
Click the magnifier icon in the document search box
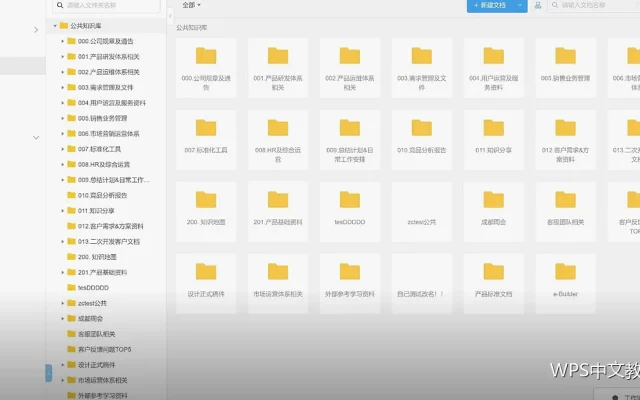point(555,5)
